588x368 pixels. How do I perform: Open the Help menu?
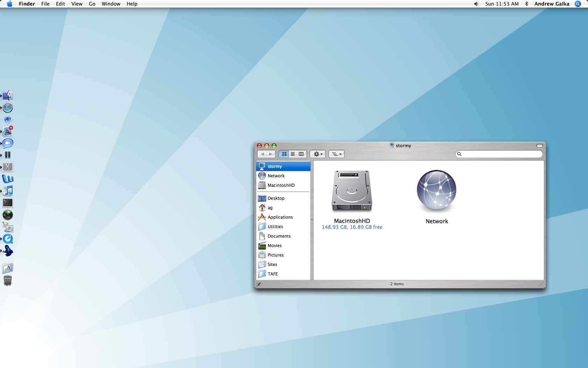(x=132, y=4)
